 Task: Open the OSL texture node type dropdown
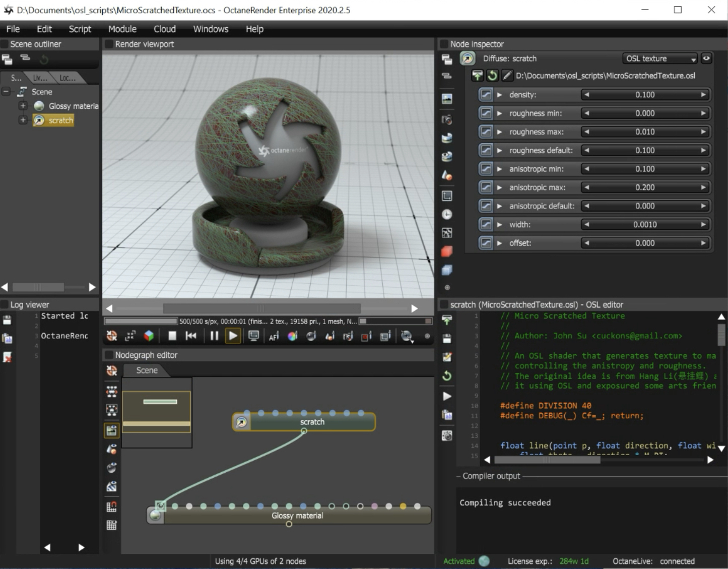click(660, 58)
